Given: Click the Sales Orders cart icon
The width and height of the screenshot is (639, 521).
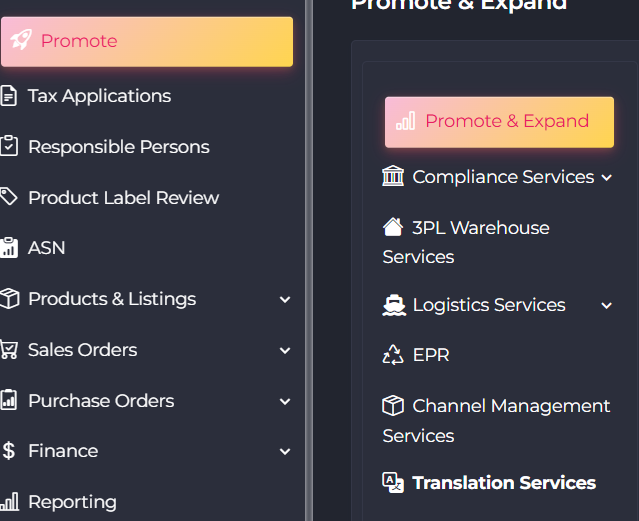Looking at the screenshot, I should pyautogui.click(x=9, y=350).
